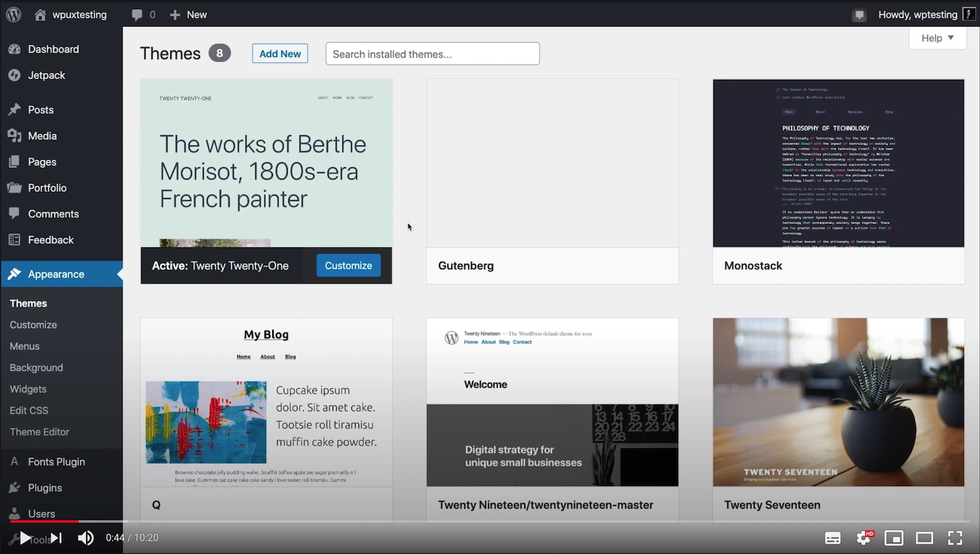Click the Appearance paintbrush icon

14,274
